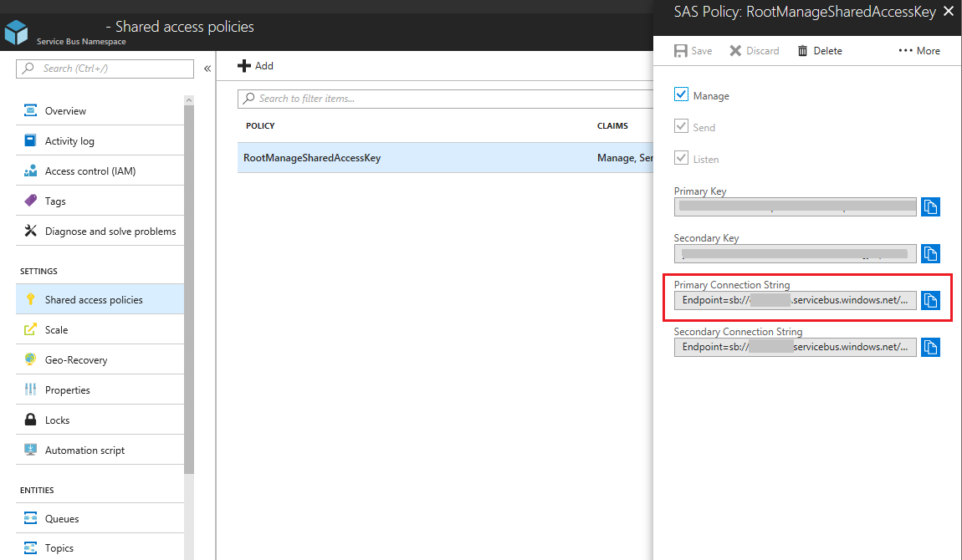Click the Geo-Recovery globe icon

tap(30, 359)
